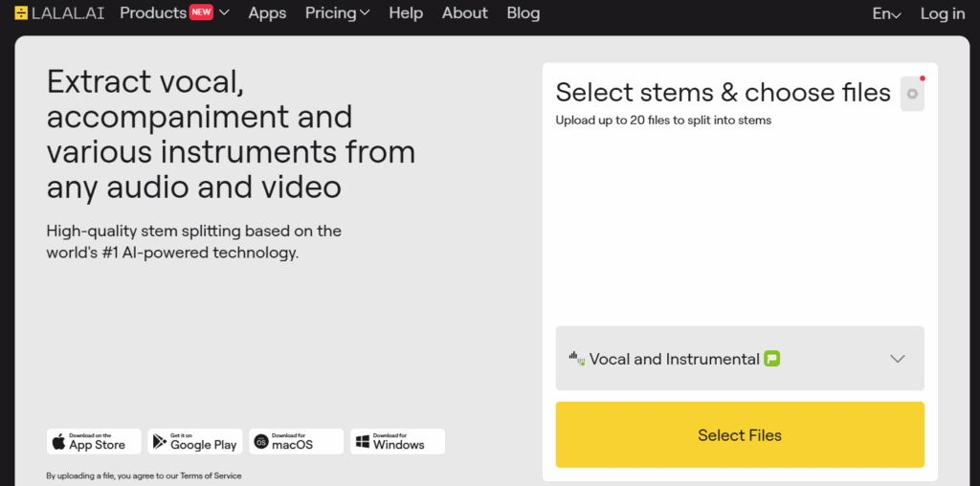Click the vocal stem waveform icon
980x486 pixels.
click(x=576, y=359)
